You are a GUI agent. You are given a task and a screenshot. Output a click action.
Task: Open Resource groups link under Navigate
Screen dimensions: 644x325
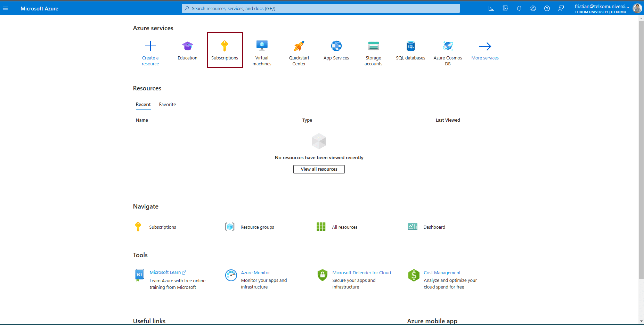click(x=258, y=227)
